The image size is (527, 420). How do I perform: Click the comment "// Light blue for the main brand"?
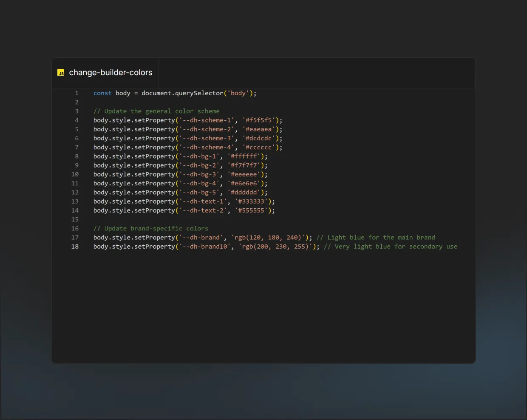click(376, 238)
